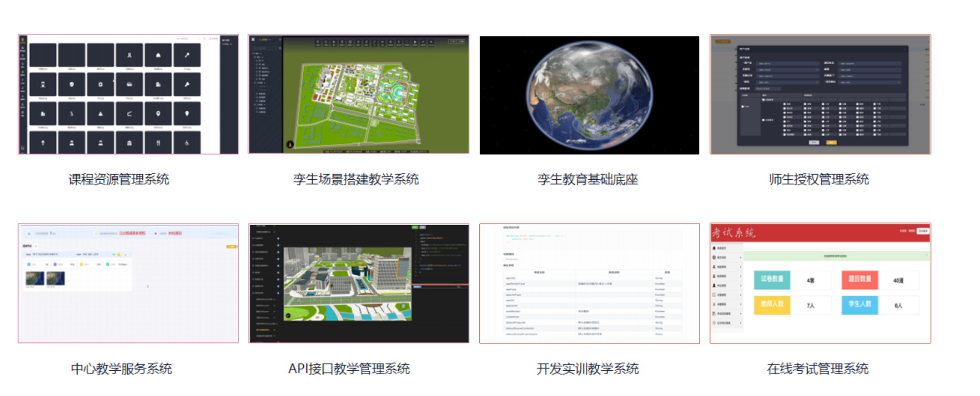Open the 开发实训教学系统 screenshot thumbnail
Viewport: 980px width, 396px height.
coord(589,283)
